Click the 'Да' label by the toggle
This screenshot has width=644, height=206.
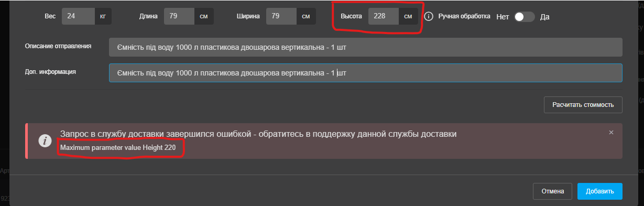(x=544, y=17)
